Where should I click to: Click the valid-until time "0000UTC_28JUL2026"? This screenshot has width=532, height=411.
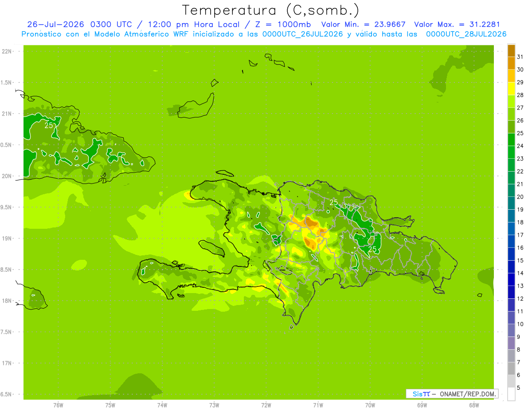point(466,34)
